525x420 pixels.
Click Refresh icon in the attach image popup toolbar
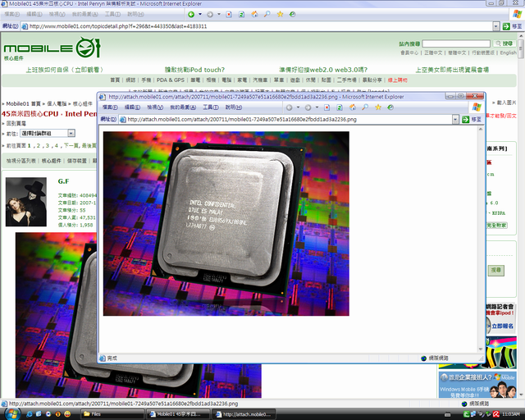point(340,107)
